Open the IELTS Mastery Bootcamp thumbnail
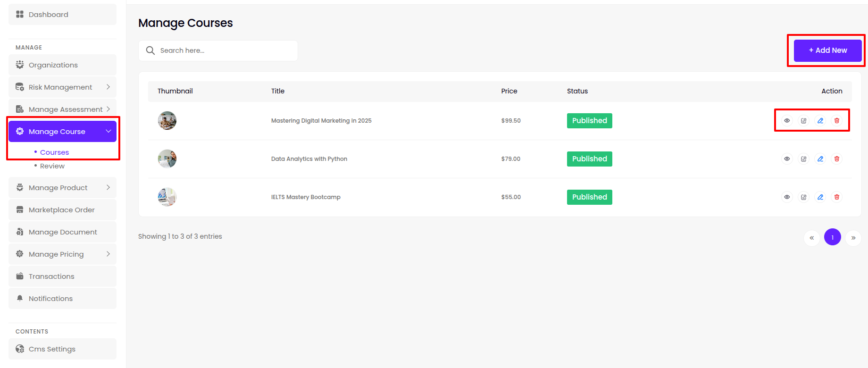The image size is (868, 368). (167, 197)
